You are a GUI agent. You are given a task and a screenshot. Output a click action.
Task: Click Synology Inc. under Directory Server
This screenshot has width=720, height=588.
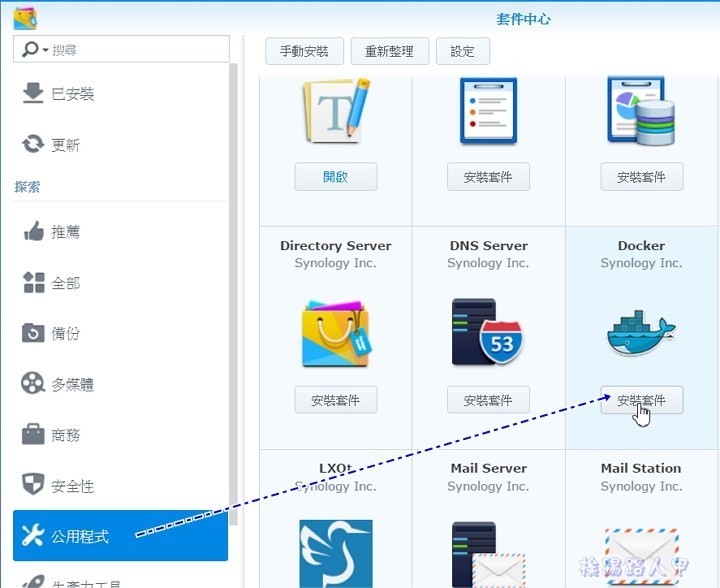[336, 263]
